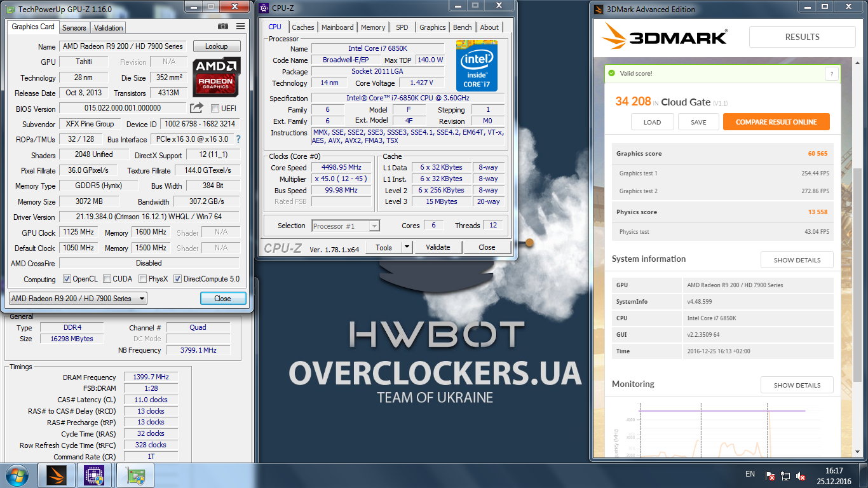868x488 pixels.
Task: Open the Memory tab in CPU-Z
Action: coord(373,27)
